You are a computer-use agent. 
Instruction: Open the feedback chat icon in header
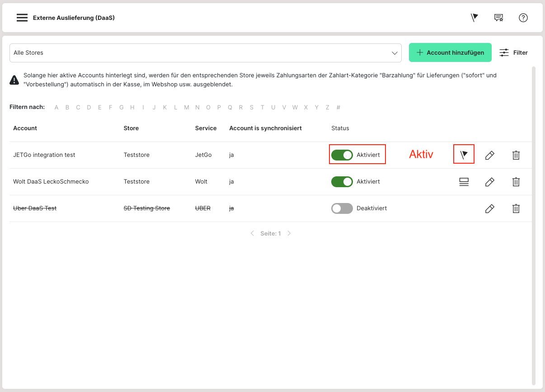[x=498, y=18]
